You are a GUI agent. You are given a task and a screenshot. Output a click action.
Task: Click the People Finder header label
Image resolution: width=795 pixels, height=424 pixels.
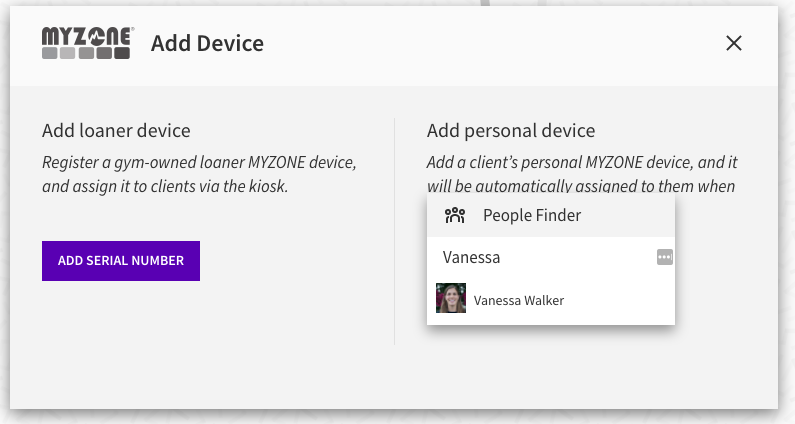pyautogui.click(x=531, y=215)
